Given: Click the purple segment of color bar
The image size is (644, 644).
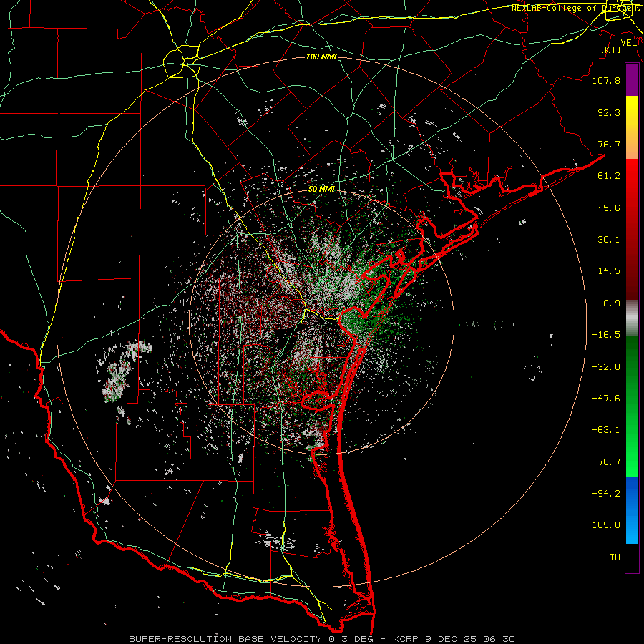Looking at the screenshot, I should click(x=632, y=80).
